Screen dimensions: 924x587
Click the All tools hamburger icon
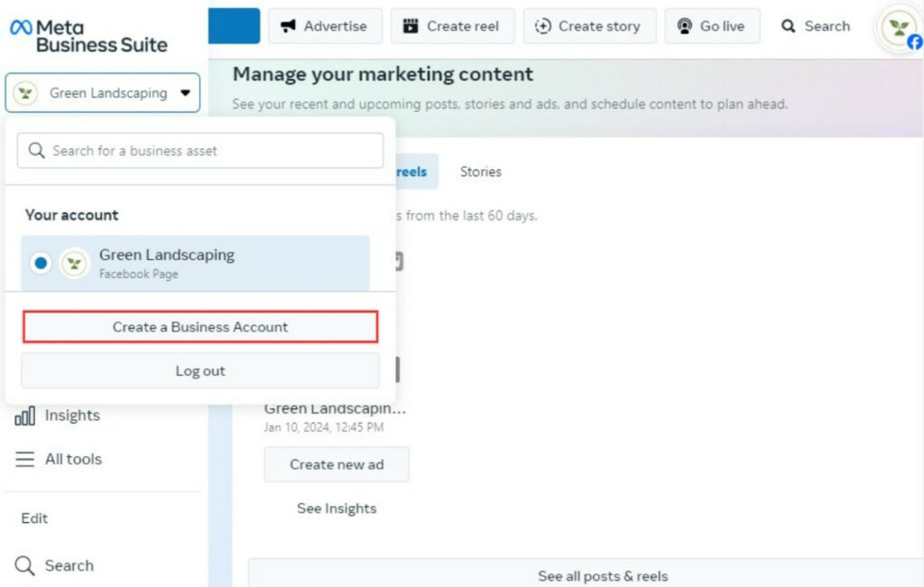coord(24,459)
